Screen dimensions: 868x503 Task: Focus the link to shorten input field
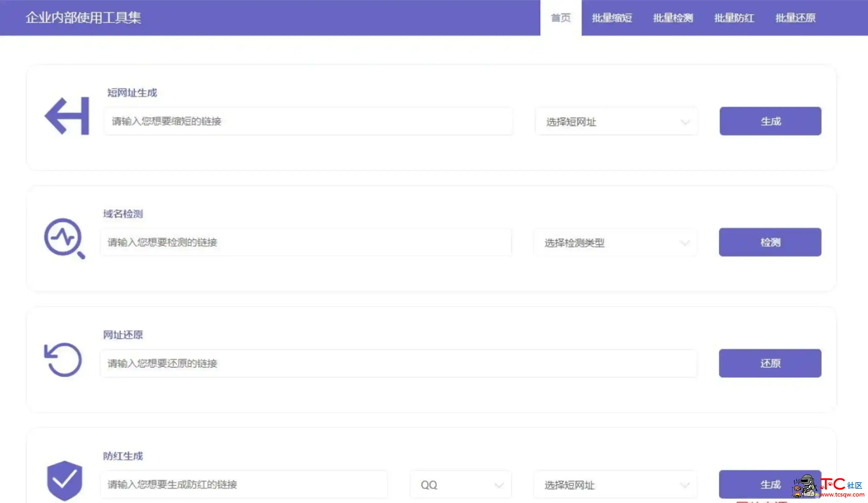pyautogui.click(x=308, y=121)
